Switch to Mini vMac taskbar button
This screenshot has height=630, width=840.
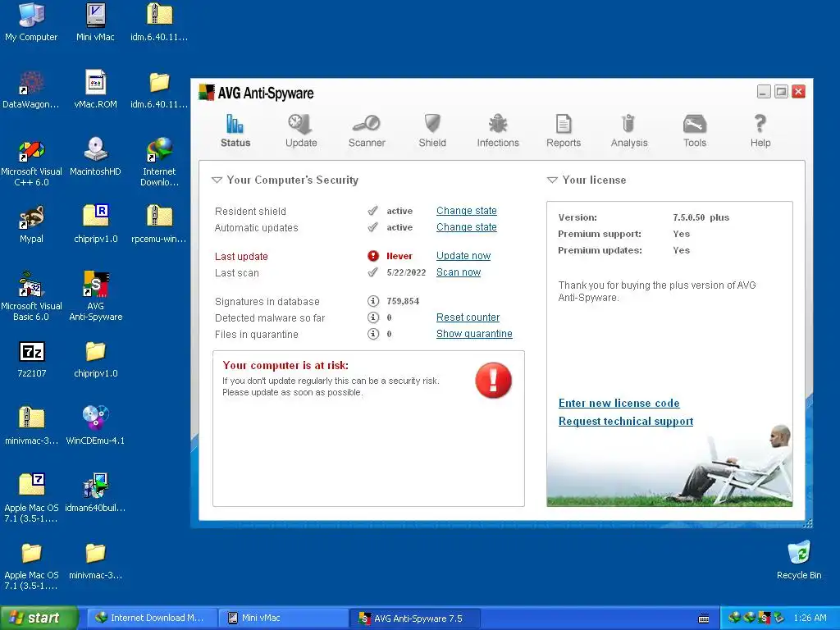(x=283, y=618)
